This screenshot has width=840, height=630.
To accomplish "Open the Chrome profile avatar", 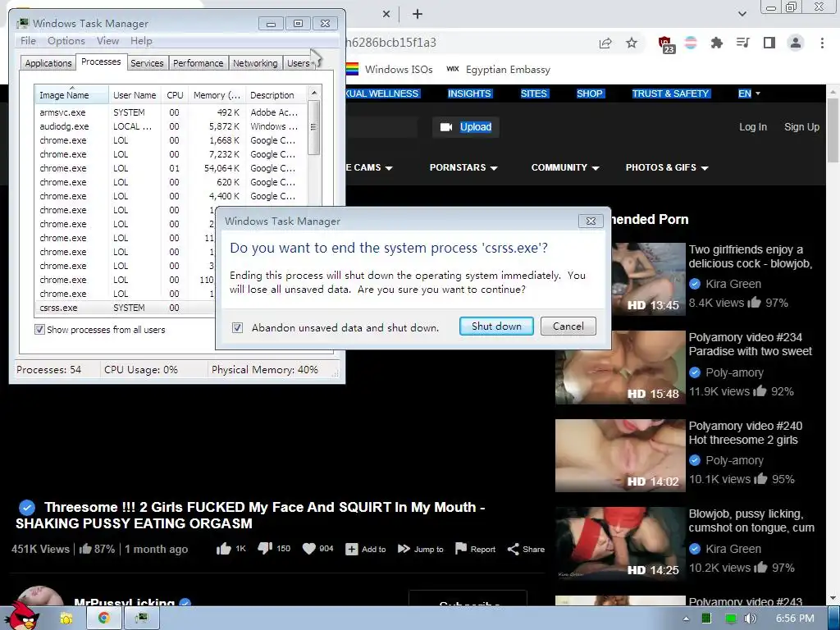I will [796, 43].
